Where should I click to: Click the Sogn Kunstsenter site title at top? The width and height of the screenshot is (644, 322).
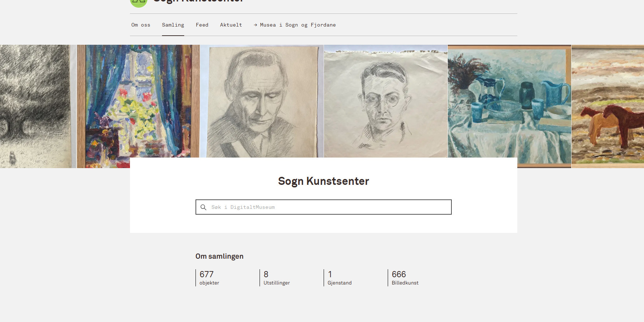[x=198, y=1]
